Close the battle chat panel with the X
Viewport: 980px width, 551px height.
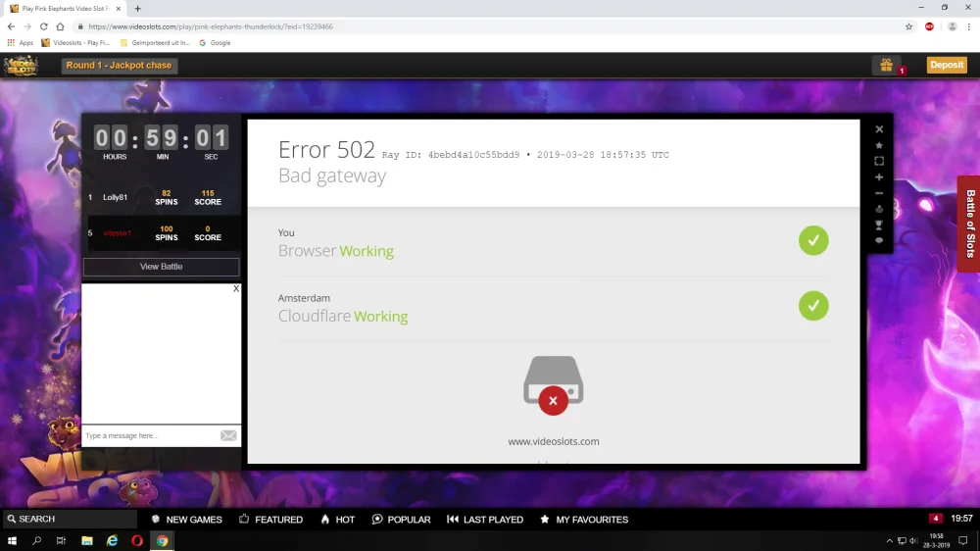tap(235, 288)
